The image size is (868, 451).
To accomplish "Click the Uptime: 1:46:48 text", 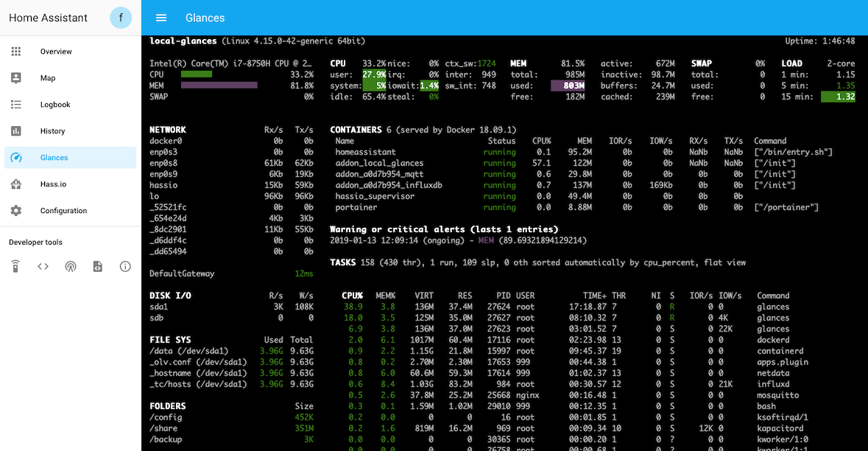I will tap(820, 41).
